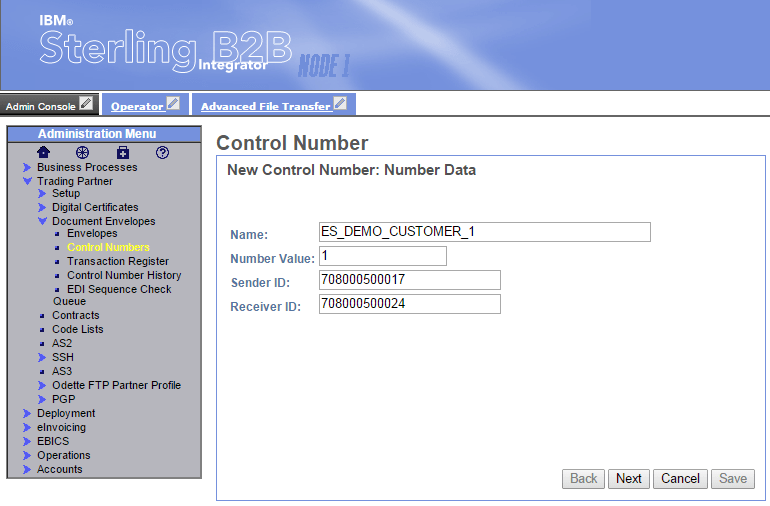Expand the Accounts arrow
Screen dimensions: 770x506
pos(27,469)
